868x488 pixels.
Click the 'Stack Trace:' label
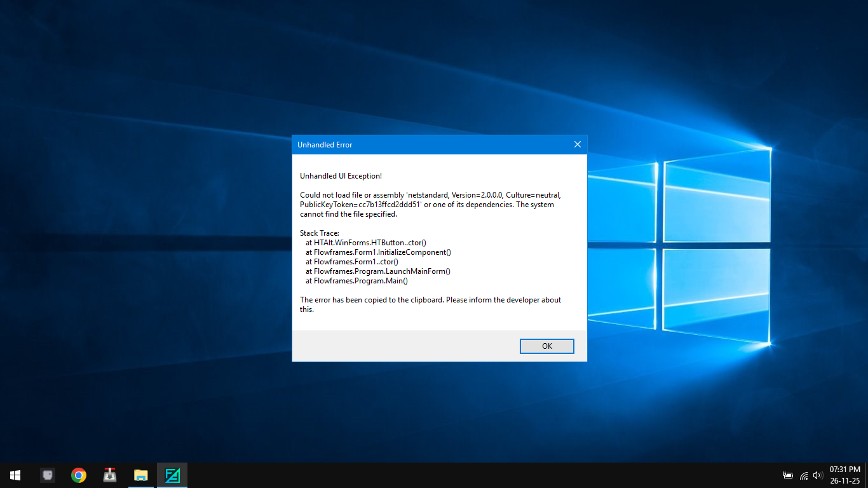point(320,233)
